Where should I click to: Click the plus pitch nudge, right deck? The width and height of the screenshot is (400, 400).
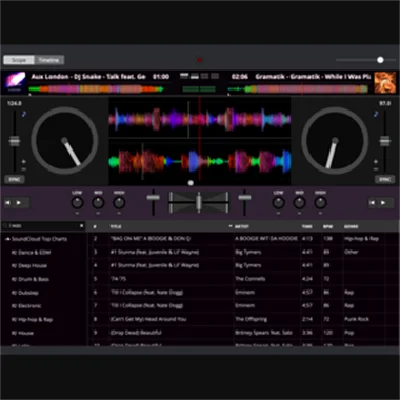coord(376,162)
